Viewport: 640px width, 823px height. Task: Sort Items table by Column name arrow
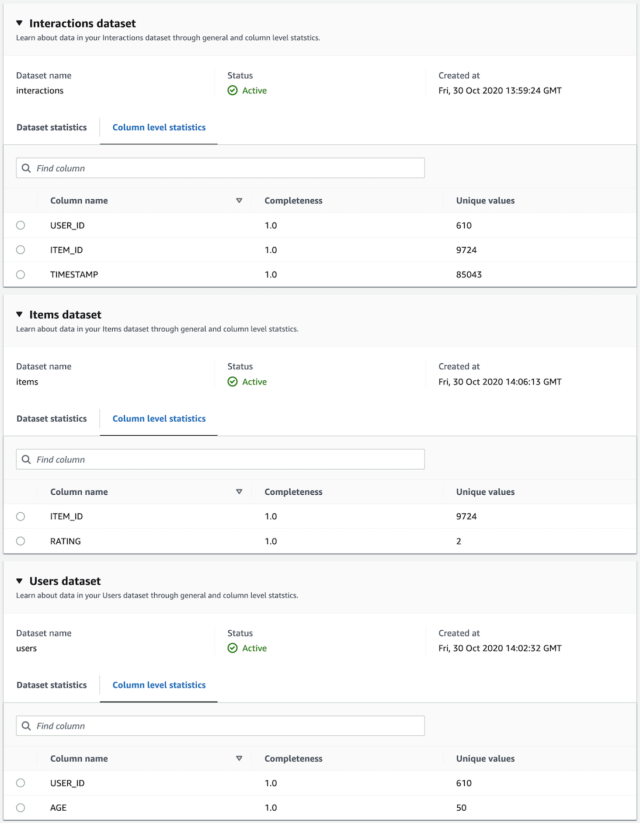point(239,492)
